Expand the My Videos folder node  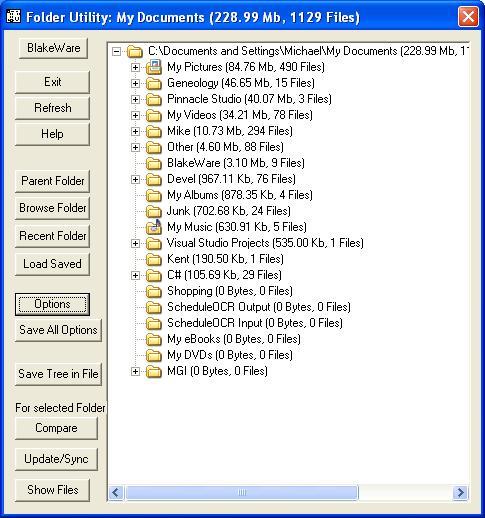[x=135, y=115]
